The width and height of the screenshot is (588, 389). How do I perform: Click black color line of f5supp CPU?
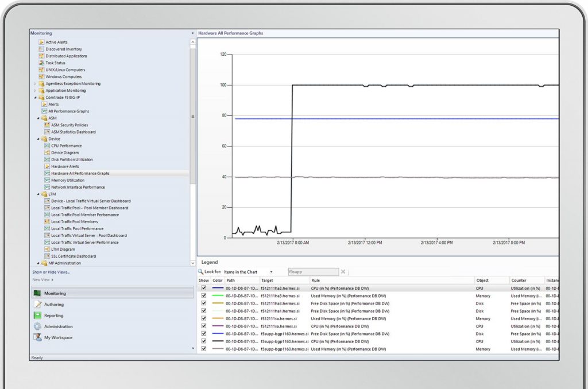tap(218, 341)
